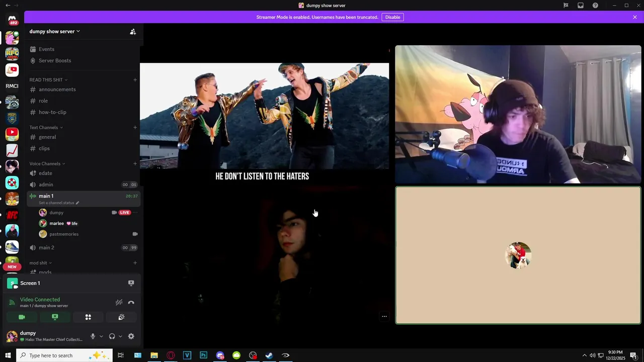Add channel to READ THIS SHIT category
The height and width of the screenshot is (362, 644).
135,80
